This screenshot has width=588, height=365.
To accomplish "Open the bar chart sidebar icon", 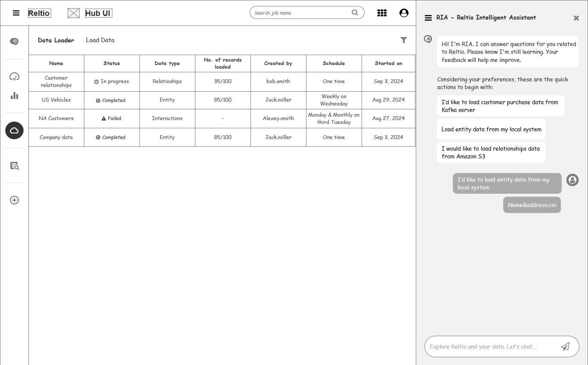I will click(14, 96).
